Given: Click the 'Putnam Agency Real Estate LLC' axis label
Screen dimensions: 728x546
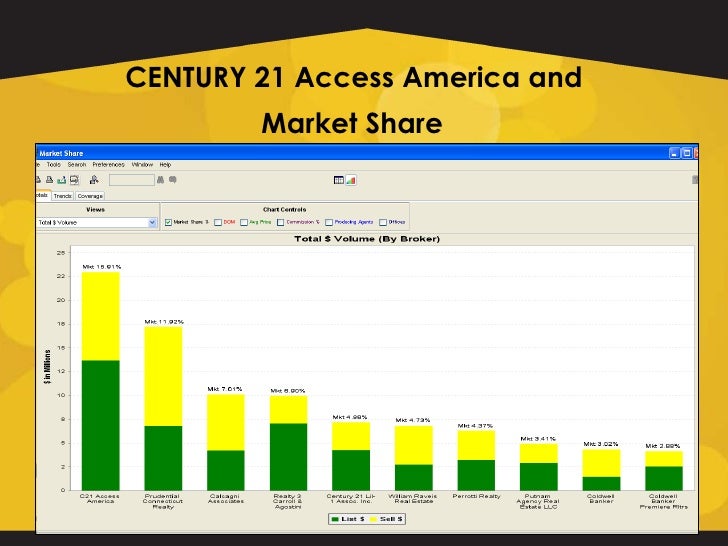Looking at the screenshot, I should (538, 501).
